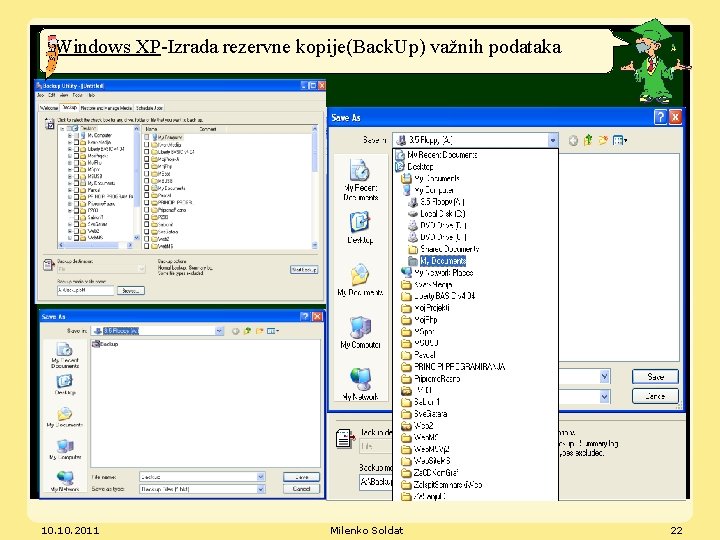Click Browse button in Backup Utility
The image size is (720, 540).
tap(131, 291)
